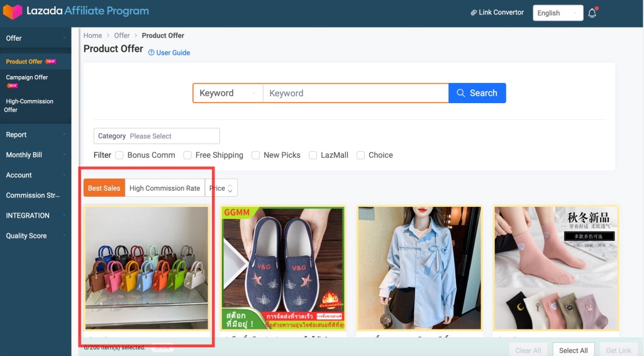Image resolution: width=644 pixels, height=356 pixels.
Task: Enable the Bonus Comm filter checkbox
Action: tap(119, 155)
